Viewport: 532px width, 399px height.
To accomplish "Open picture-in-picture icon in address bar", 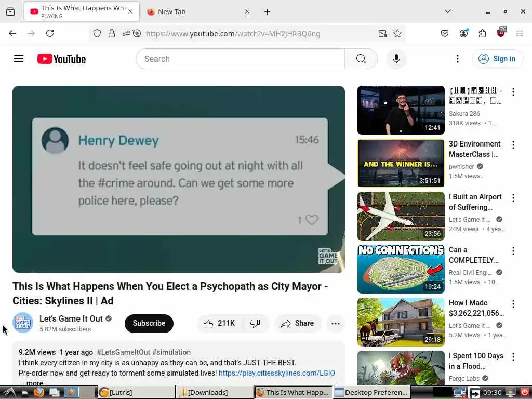I will coord(383,33).
